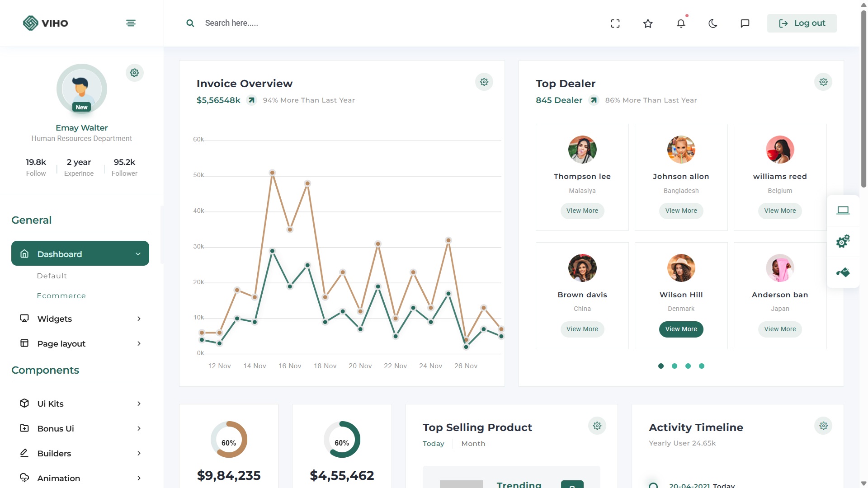
Task: Switch to Month view in Top Selling Product
Action: tap(473, 443)
